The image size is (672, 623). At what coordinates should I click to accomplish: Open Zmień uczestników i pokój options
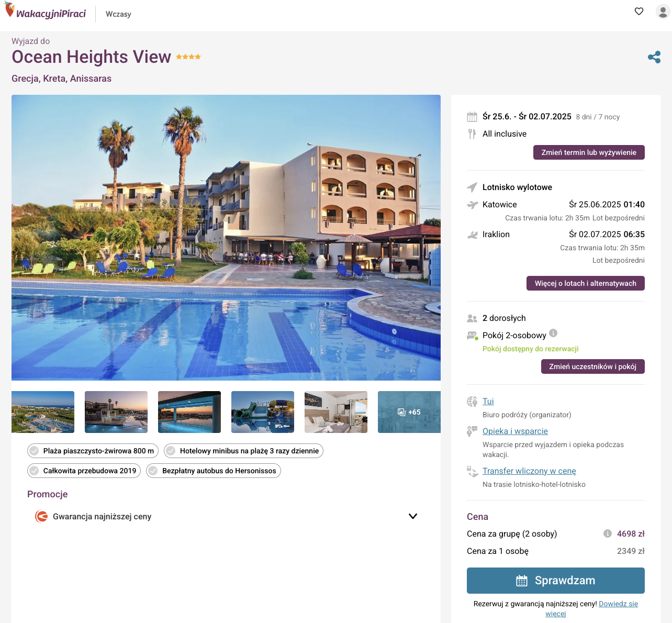[x=592, y=366]
